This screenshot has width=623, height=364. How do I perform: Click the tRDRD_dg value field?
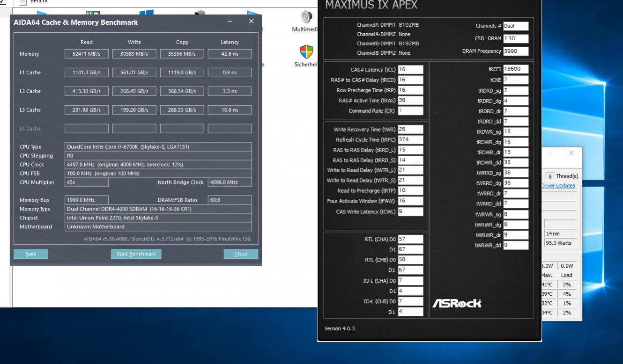[x=516, y=101]
